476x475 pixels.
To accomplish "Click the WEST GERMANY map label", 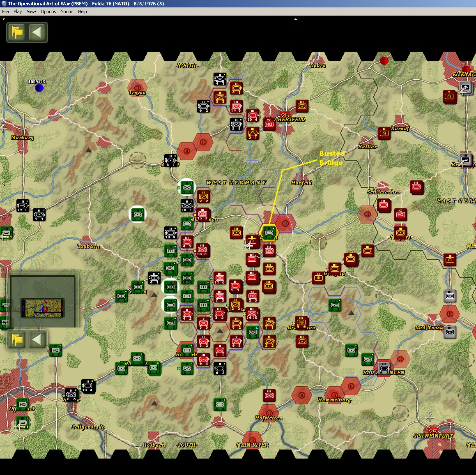I will tap(236, 182).
